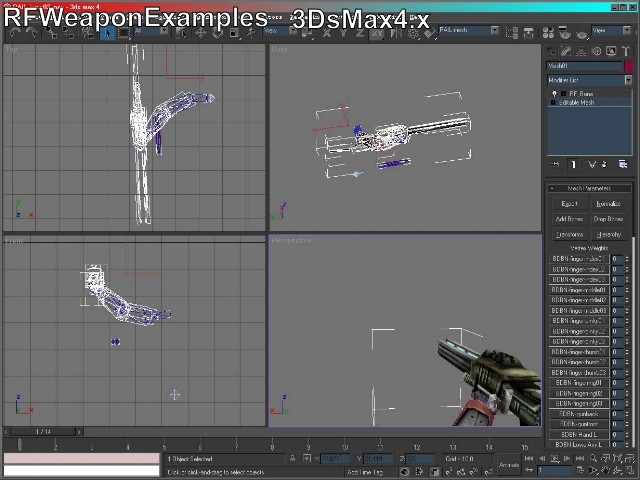Click the object color swatch beside name

pyautogui.click(x=629, y=66)
